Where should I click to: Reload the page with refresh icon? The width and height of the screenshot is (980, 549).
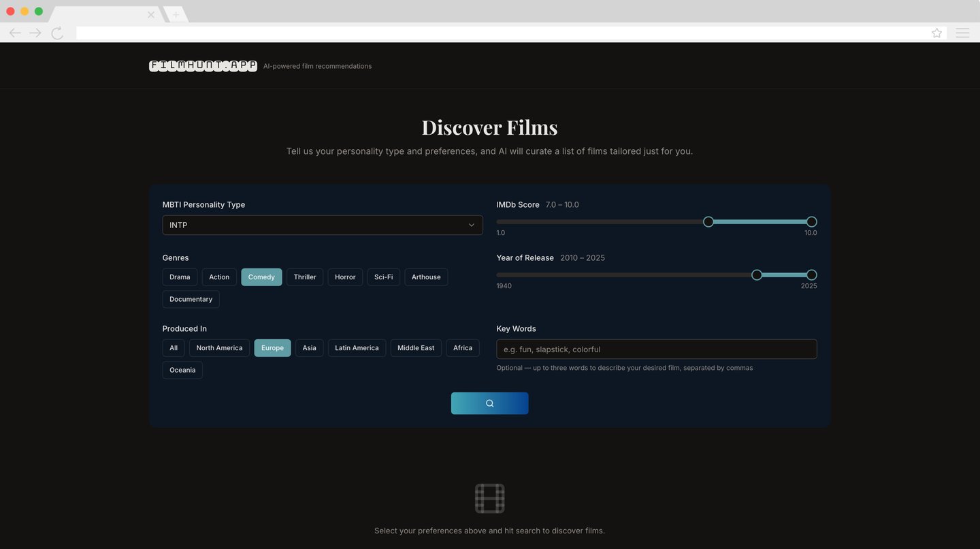(x=57, y=33)
